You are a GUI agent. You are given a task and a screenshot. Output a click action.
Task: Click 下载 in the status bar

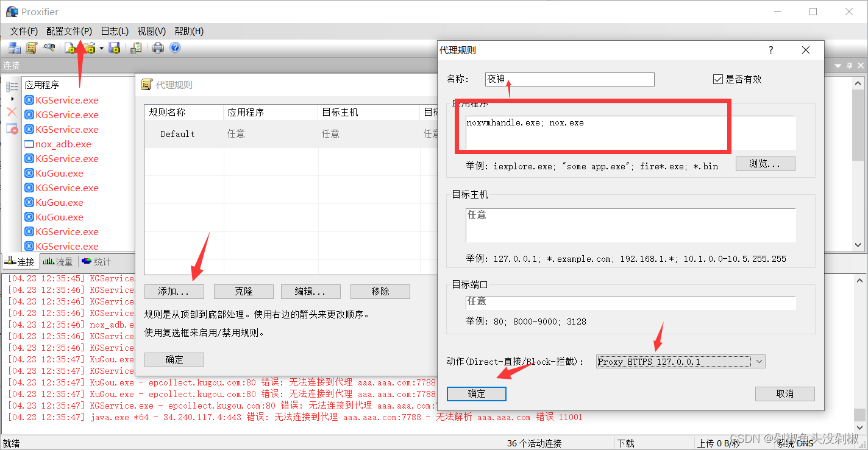pyautogui.click(x=626, y=443)
